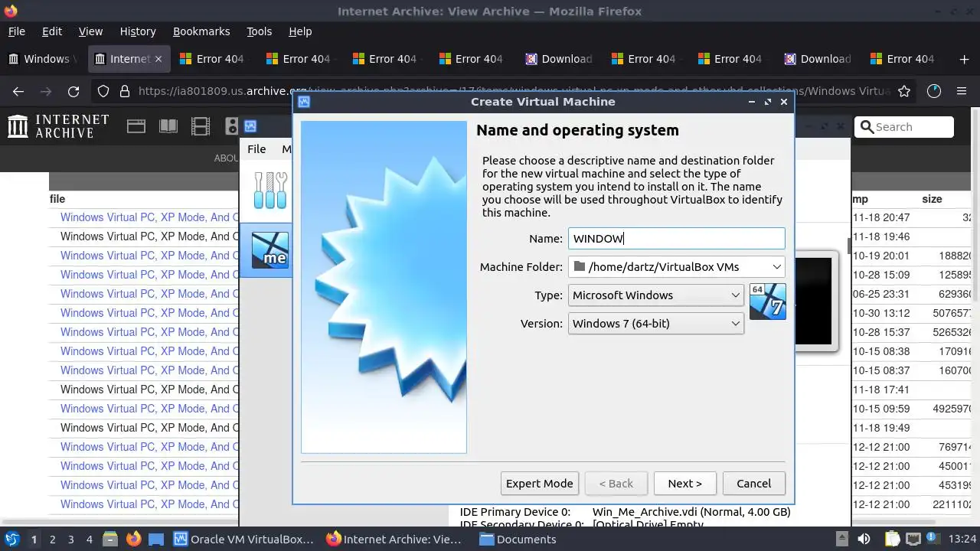Expand the hidden tray icons arrow
The height and width of the screenshot is (551, 980).
pos(841,539)
